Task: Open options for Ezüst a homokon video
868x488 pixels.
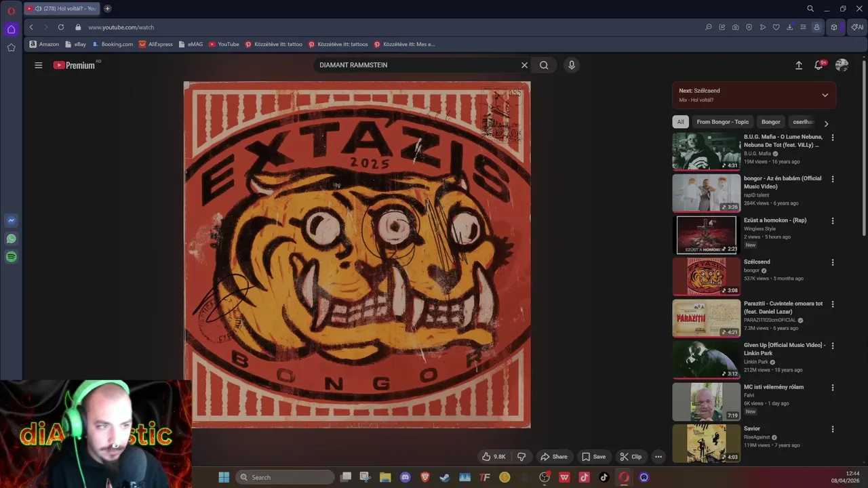Action: [x=833, y=221]
